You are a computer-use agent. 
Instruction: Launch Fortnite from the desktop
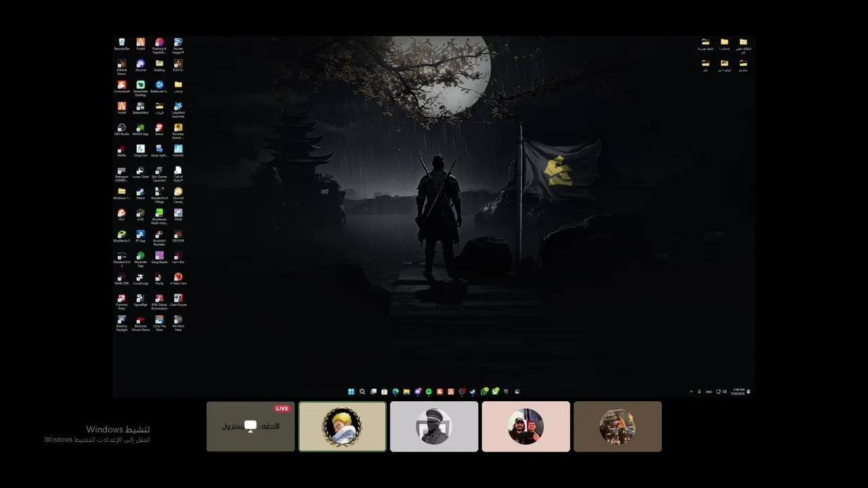[178, 150]
